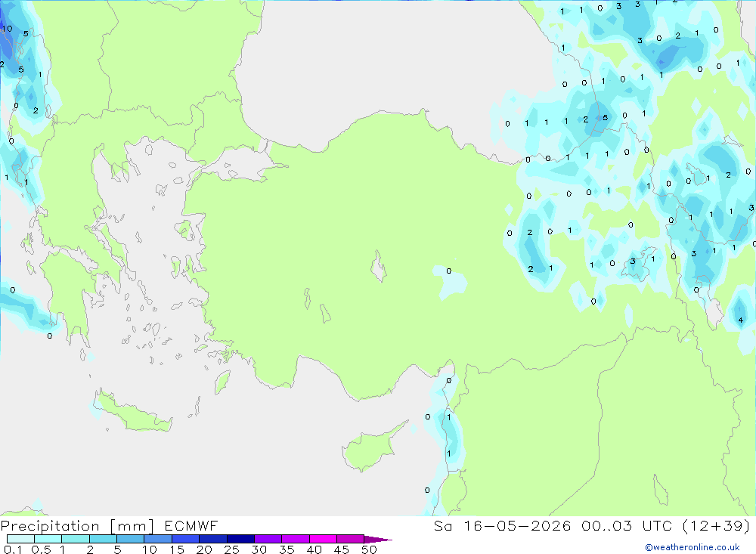Click the '45' legend scale label
Screen dimensions: 756x554
[x=342, y=549]
